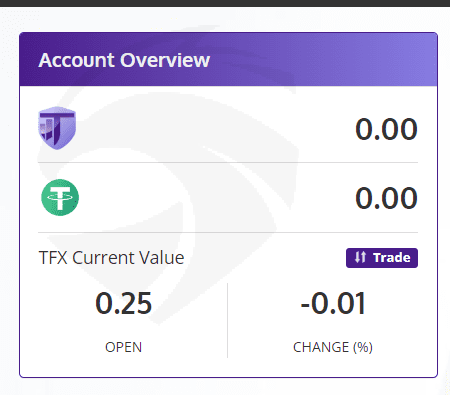
Task: Click the Tether balance value 0.00
Action: [386, 198]
